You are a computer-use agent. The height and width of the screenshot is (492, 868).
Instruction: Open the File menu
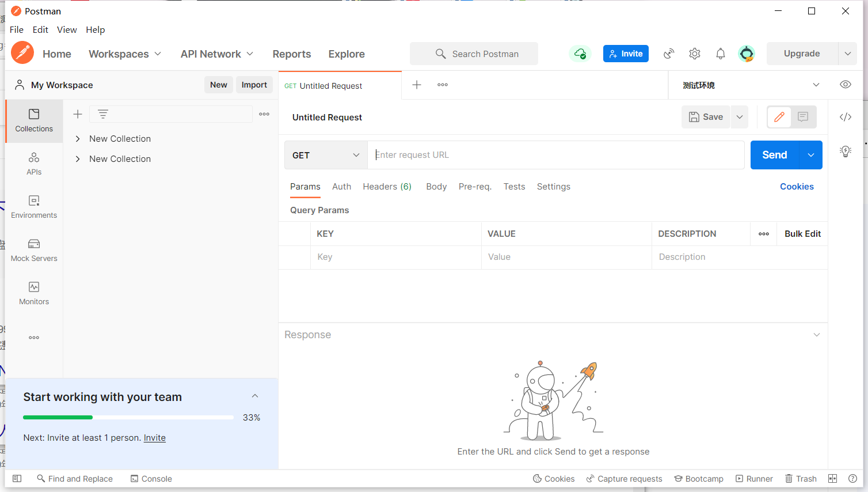point(17,30)
